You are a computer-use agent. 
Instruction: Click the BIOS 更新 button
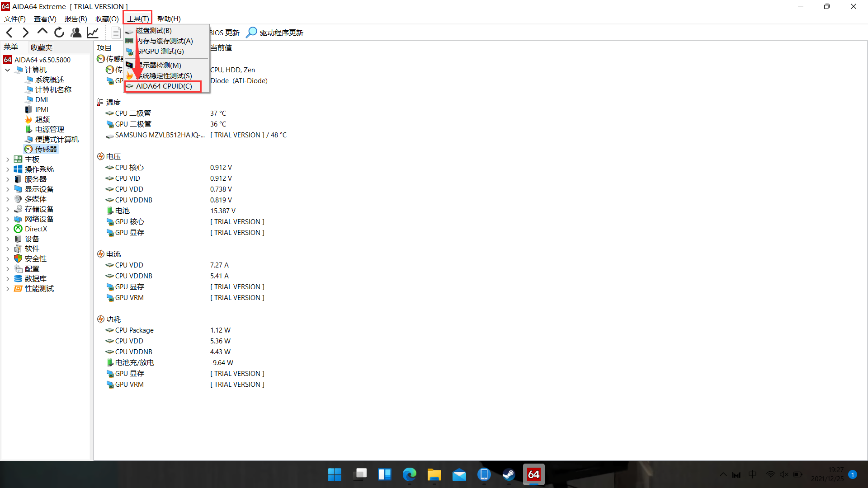point(225,33)
